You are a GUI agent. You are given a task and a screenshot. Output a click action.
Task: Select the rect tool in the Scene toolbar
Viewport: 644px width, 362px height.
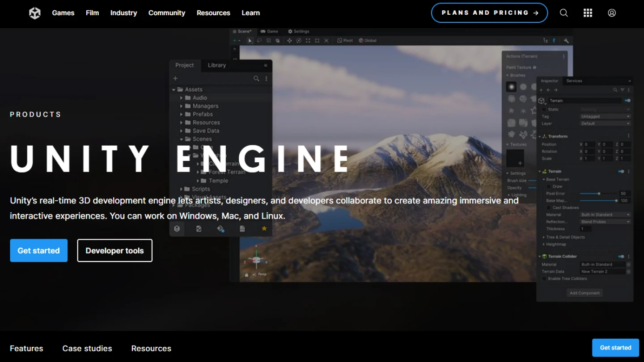317,41
